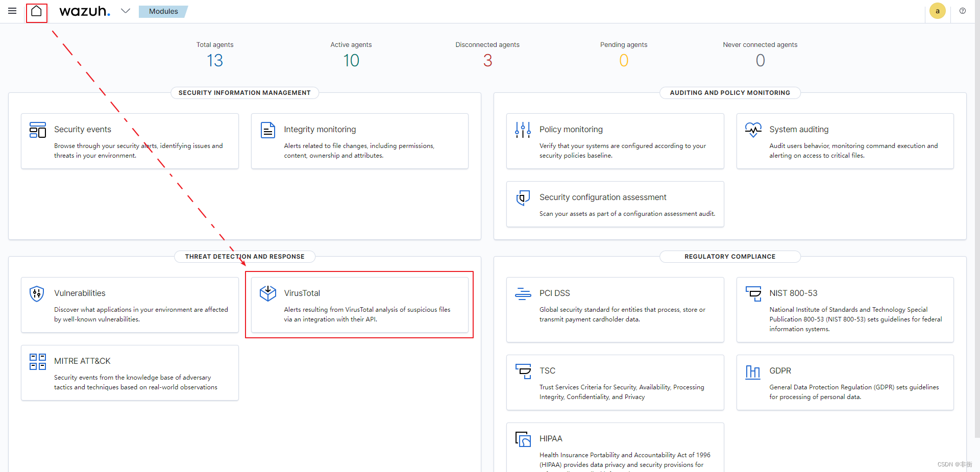Click the System auditing heartbeat icon
This screenshot has height=472, width=980.
click(753, 130)
